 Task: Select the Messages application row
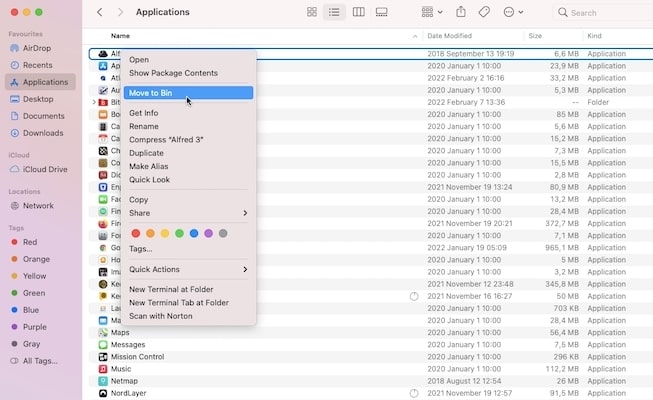click(371, 345)
